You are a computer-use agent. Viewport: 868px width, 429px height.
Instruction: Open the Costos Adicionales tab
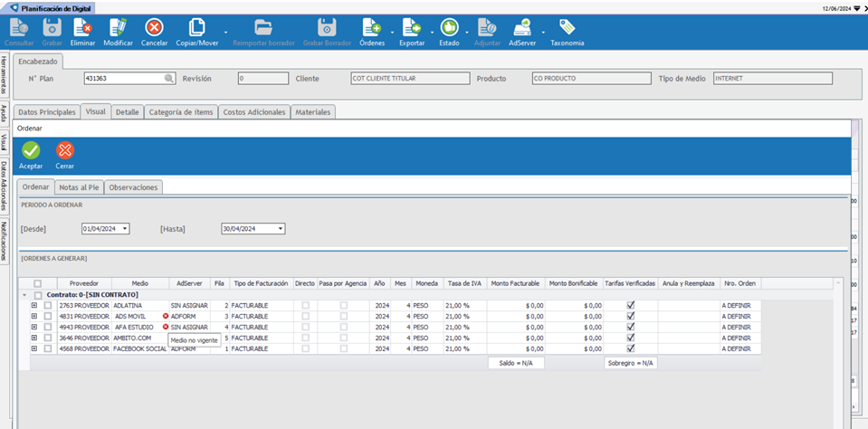(x=254, y=112)
